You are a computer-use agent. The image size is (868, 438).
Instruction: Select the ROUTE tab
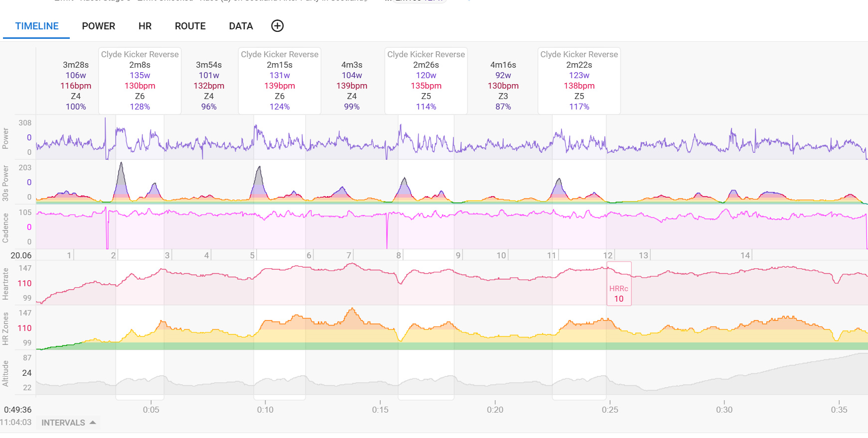190,26
